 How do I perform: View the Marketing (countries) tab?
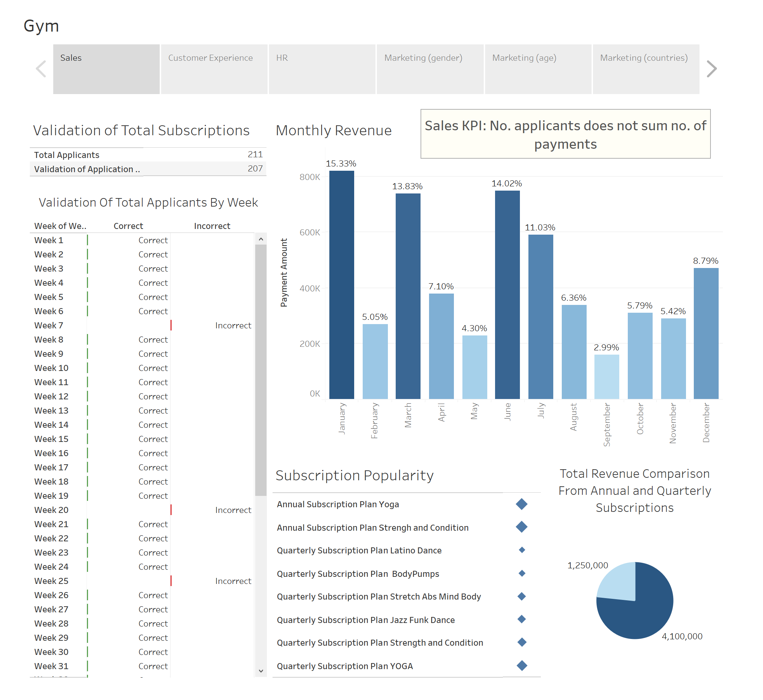click(x=645, y=69)
